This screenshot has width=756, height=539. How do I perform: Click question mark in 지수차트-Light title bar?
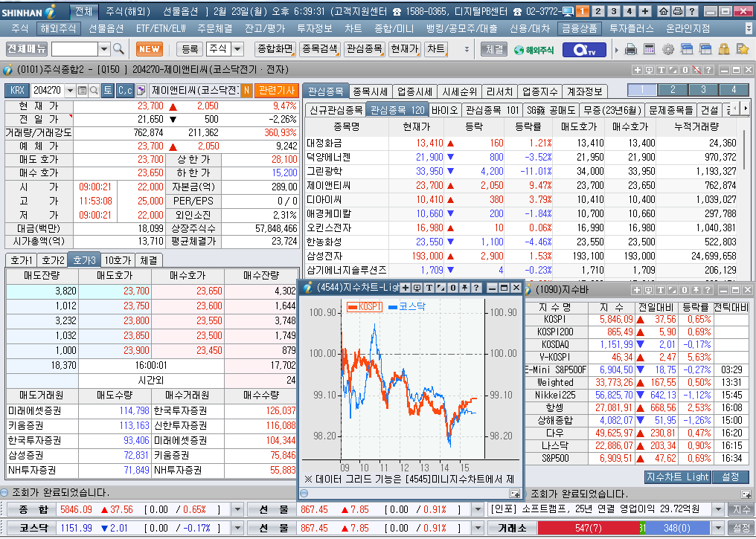click(476, 288)
